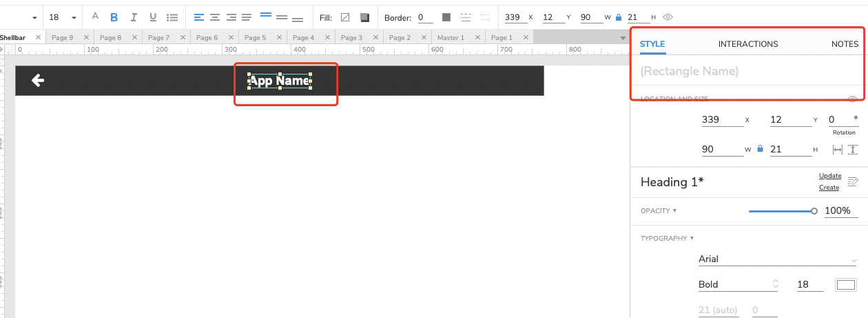Image resolution: width=868 pixels, height=318 pixels.
Task: Align text to bottom vertically
Action: click(298, 19)
